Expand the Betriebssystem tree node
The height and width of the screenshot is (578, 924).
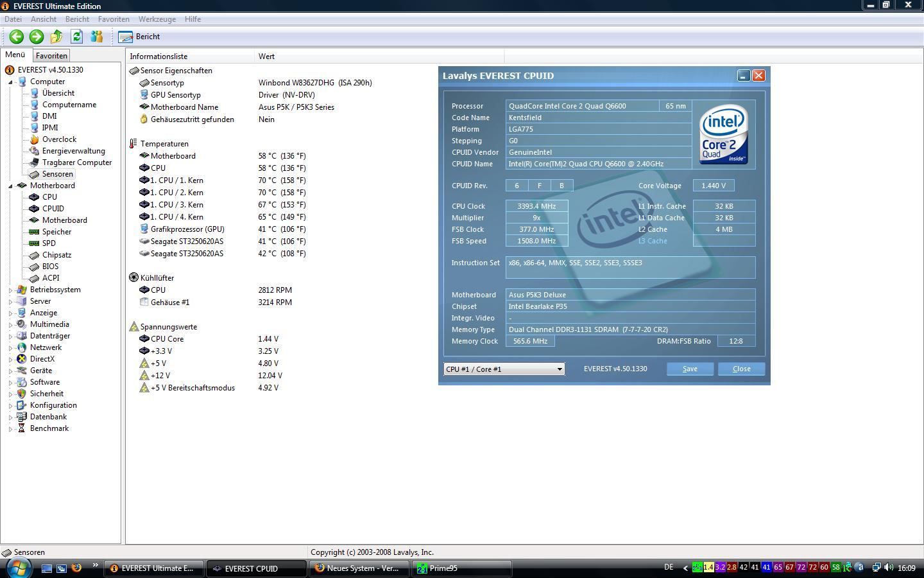tap(11, 290)
